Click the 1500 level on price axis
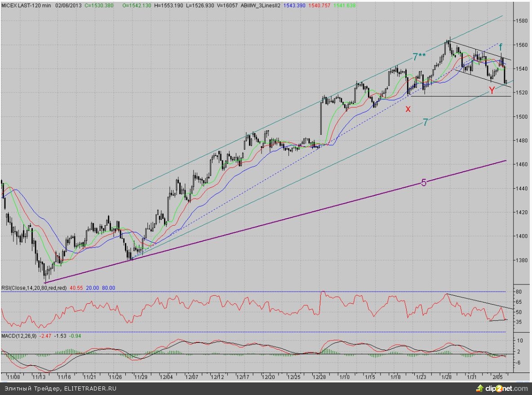532x395 pixels. (521, 116)
